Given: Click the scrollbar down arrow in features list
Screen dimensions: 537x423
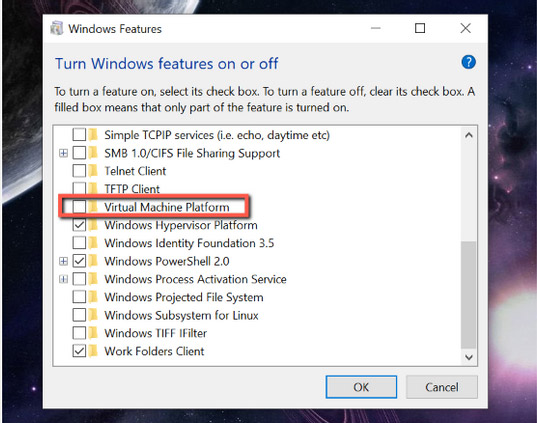Looking at the screenshot, I should click(469, 357).
